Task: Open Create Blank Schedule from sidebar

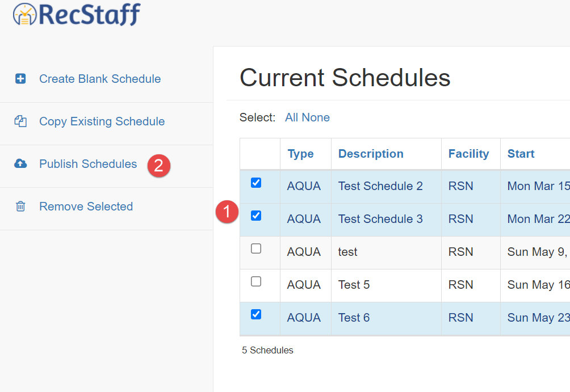Action: coord(100,79)
